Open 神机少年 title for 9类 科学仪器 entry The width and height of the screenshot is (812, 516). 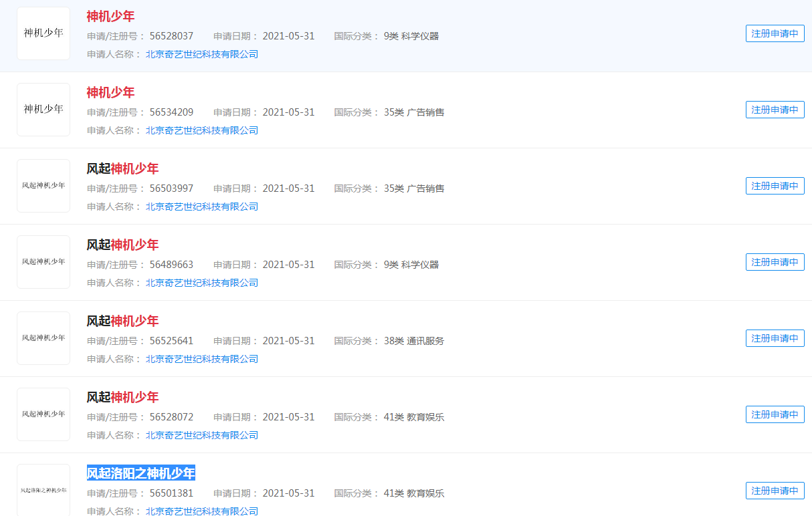(110, 17)
